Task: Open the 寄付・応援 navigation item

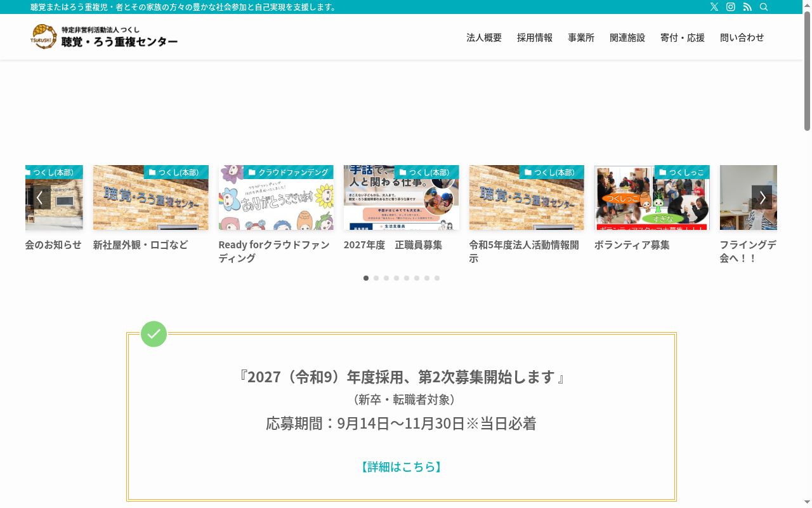Action: [683, 37]
